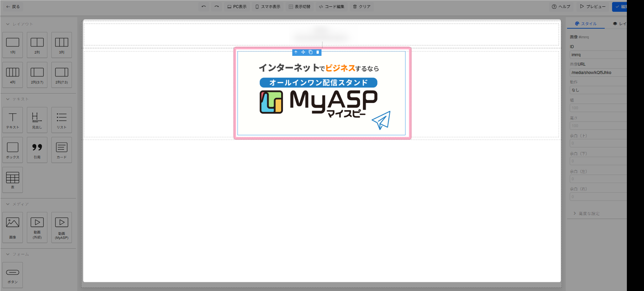Choose the 動画 (MyASP) video block

[x=61, y=227]
